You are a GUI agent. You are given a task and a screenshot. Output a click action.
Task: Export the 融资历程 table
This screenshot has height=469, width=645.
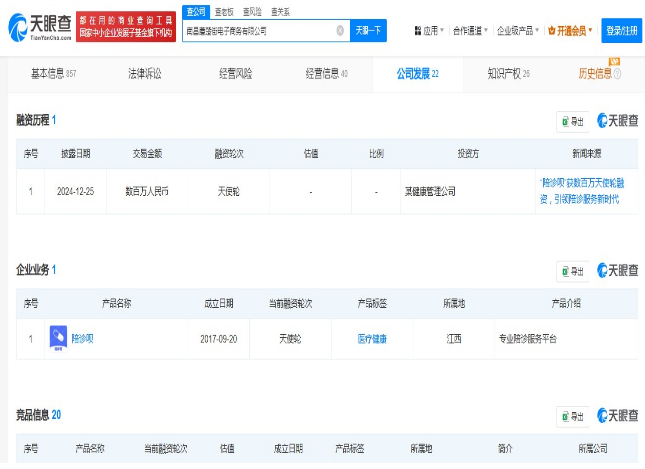point(573,121)
